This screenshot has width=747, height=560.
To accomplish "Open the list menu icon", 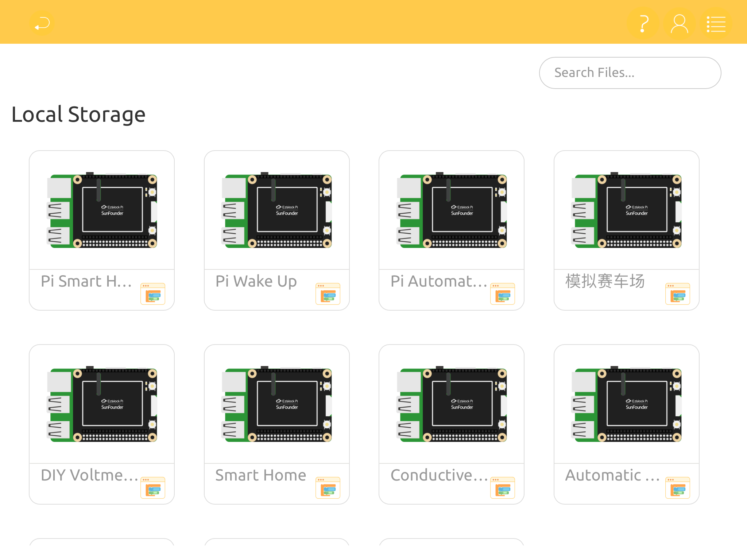I will click(716, 24).
